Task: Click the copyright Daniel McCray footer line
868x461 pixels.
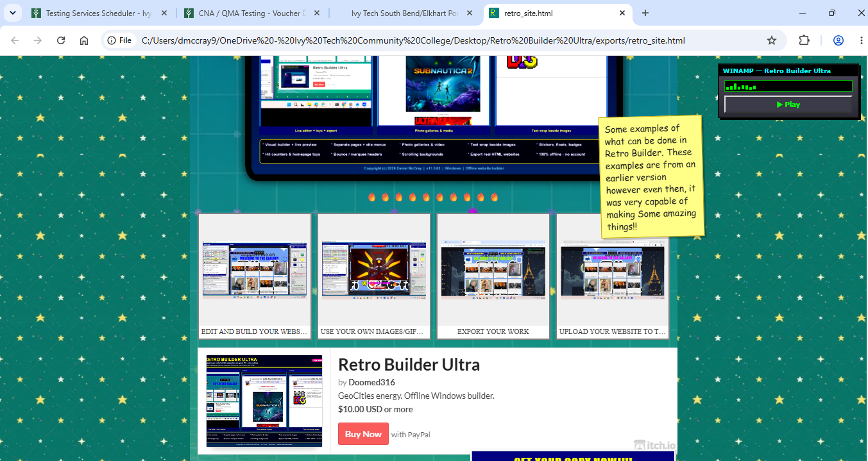Action: click(432, 169)
